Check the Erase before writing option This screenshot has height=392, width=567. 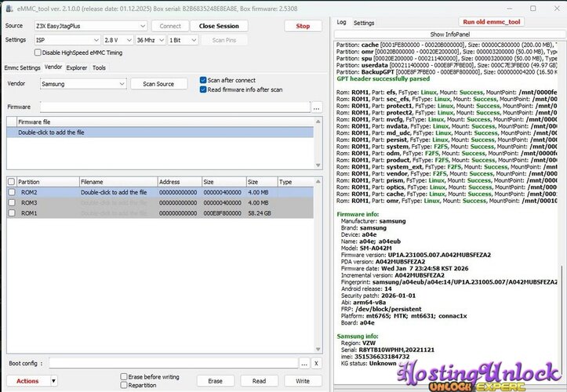pos(124,377)
